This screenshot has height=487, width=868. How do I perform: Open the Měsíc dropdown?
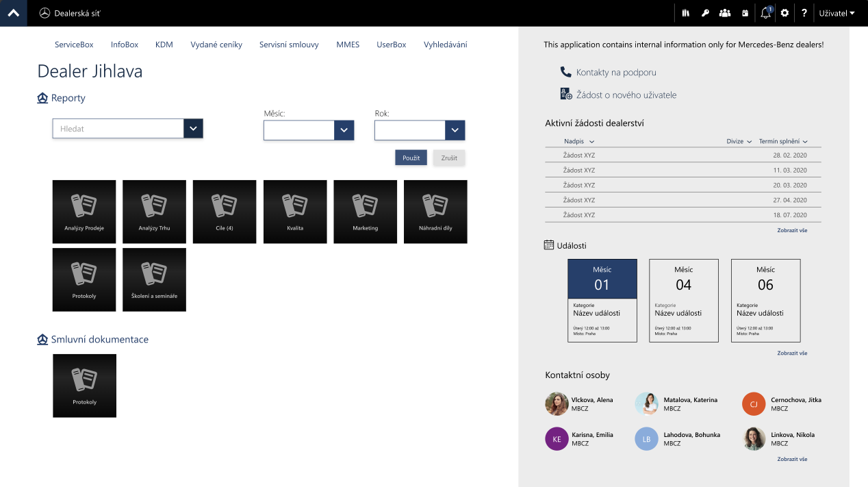344,130
